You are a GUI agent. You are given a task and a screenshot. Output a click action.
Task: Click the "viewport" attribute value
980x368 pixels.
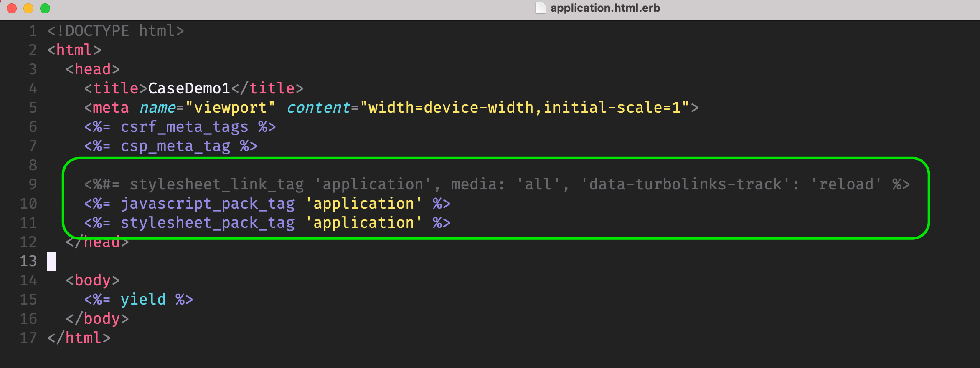click(230, 108)
